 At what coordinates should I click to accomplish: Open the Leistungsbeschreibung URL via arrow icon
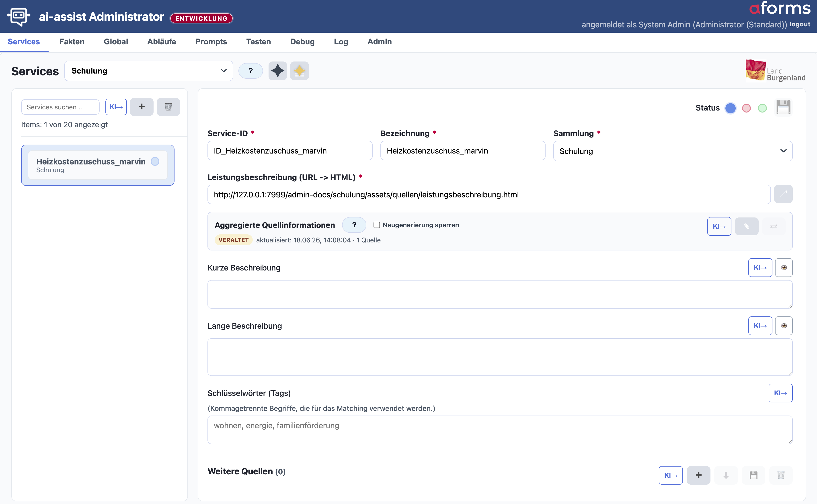click(x=783, y=194)
